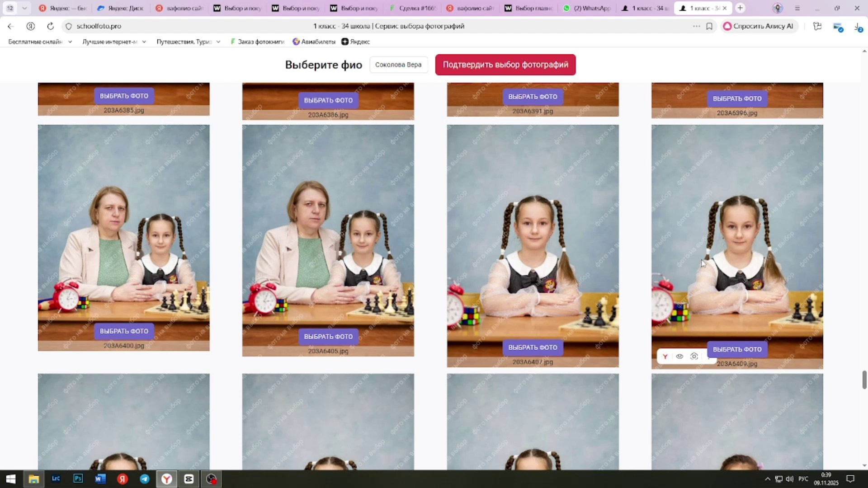Reload the page with refresh icon

(50, 26)
